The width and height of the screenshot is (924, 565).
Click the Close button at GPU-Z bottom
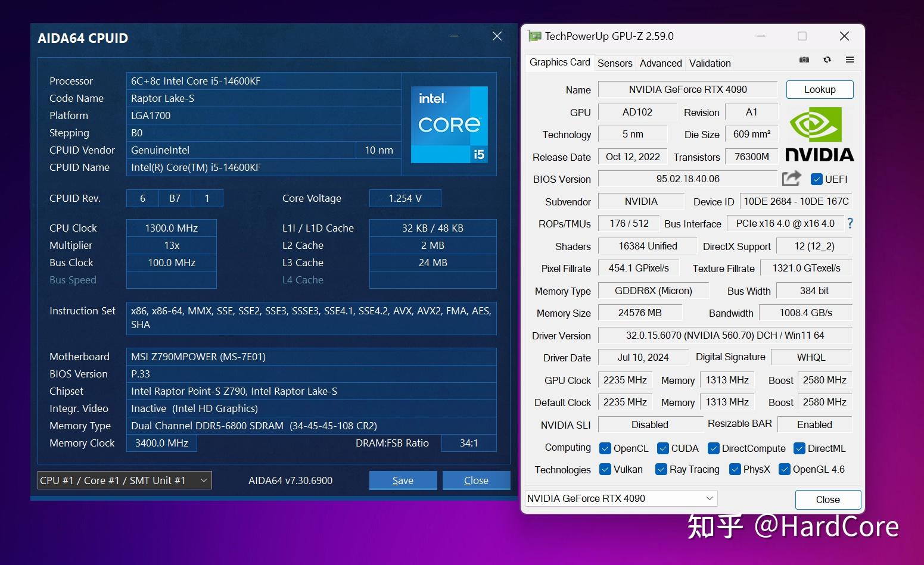[x=827, y=500]
